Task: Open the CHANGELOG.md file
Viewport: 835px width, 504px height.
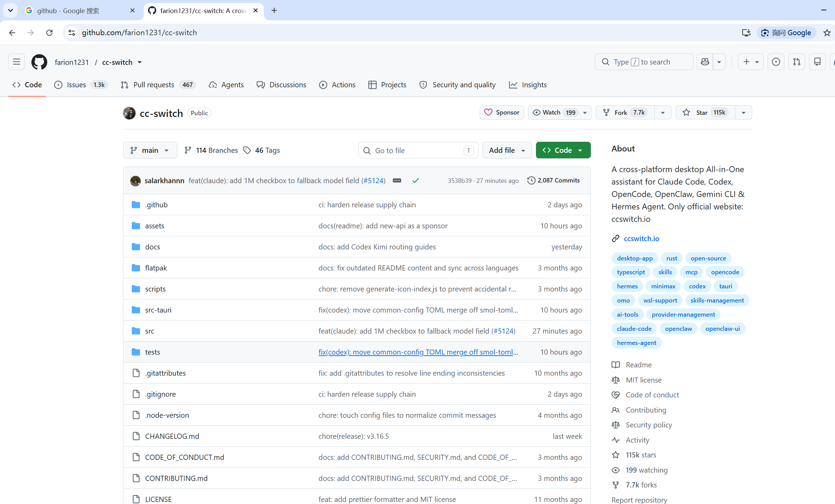Action: click(x=172, y=436)
